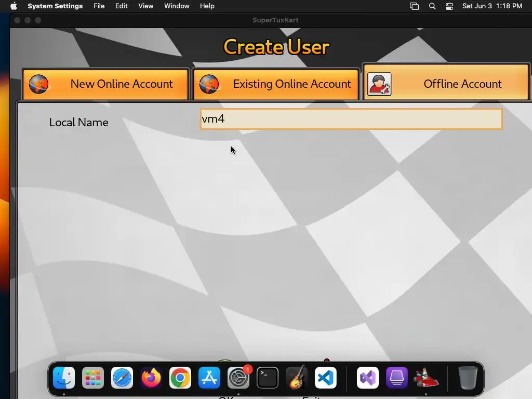532x399 pixels.
Task: Open Finder from the Dock
Action: tap(64, 378)
